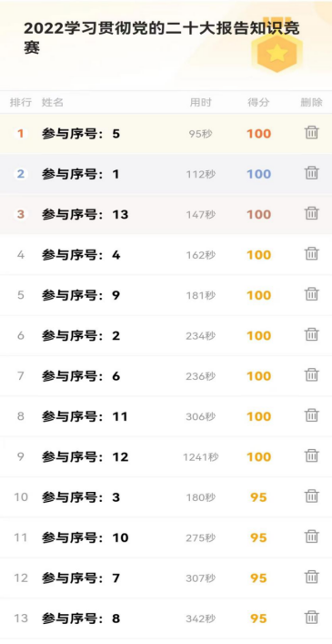This screenshot has width=332, height=644.
Task: Remove participant number 6's entry
Action: tap(311, 375)
